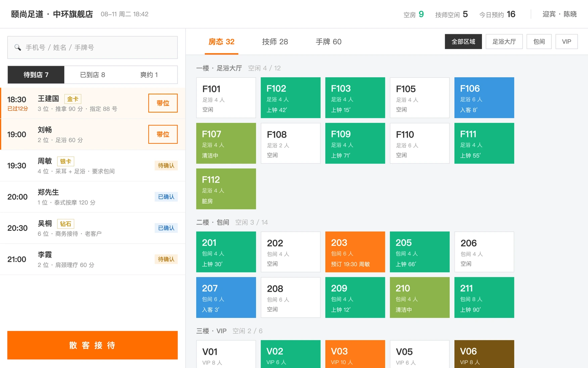588x368 pixels.
Task: Open room 211 card
Action: click(x=484, y=297)
